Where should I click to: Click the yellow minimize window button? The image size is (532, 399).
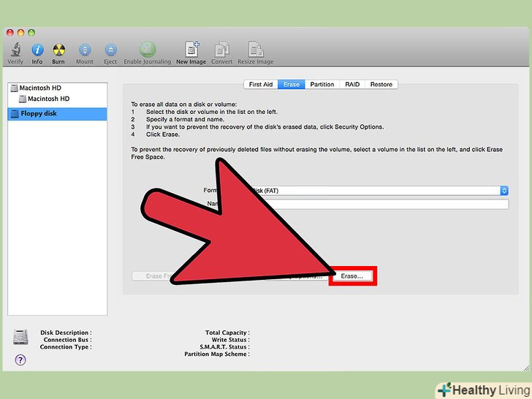20,33
